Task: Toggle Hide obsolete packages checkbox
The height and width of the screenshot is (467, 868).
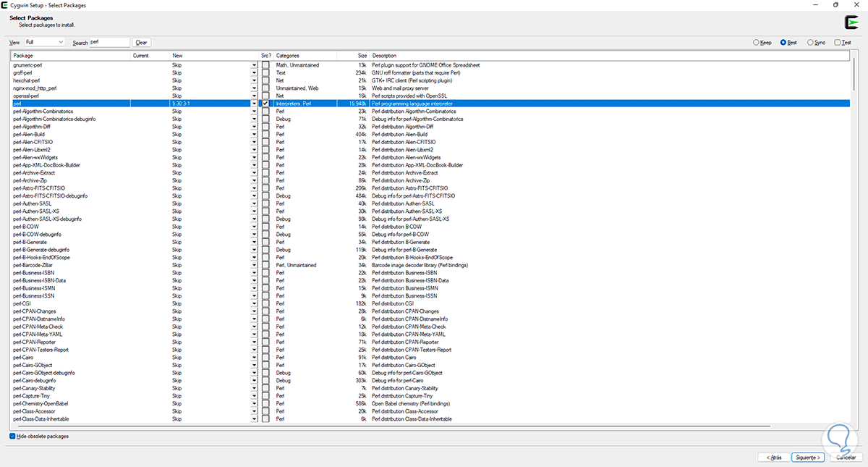Action: tap(39, 436)
